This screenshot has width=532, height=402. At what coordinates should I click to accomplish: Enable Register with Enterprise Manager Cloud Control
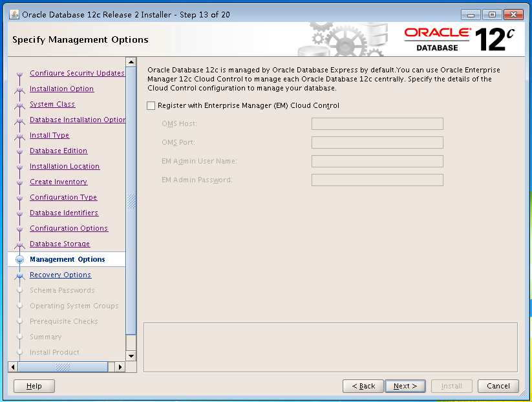(149, 104)
